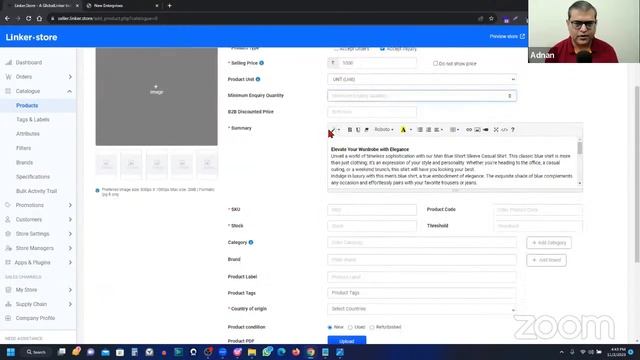Reload the browser page
640x360 pixels.
[x=28, y=18]
